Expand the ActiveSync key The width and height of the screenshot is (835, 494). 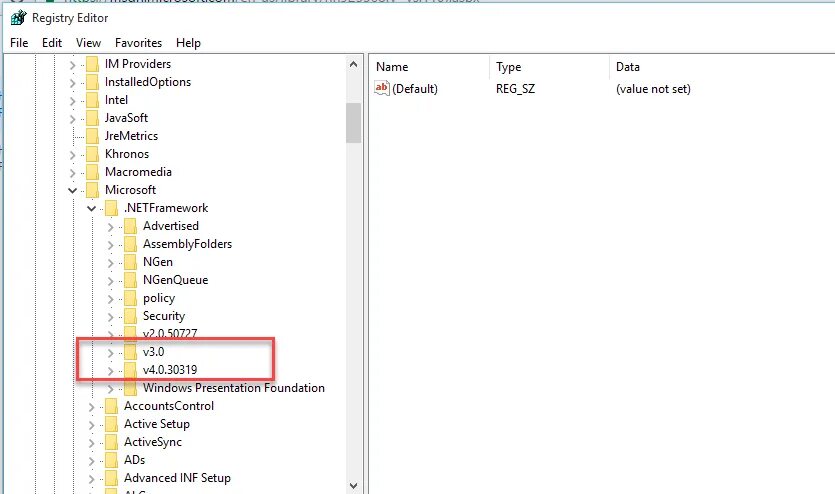pyautogui.click(x=92, y=443)
